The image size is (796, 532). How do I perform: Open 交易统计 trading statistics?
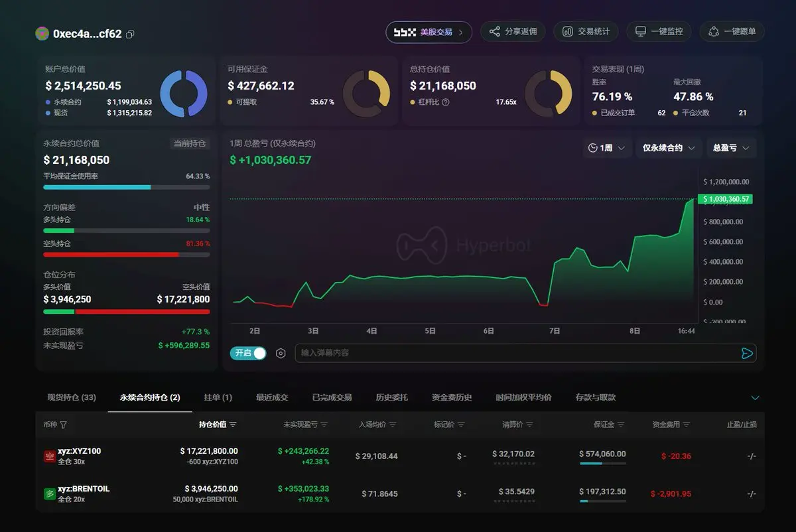tap(586, 31)
